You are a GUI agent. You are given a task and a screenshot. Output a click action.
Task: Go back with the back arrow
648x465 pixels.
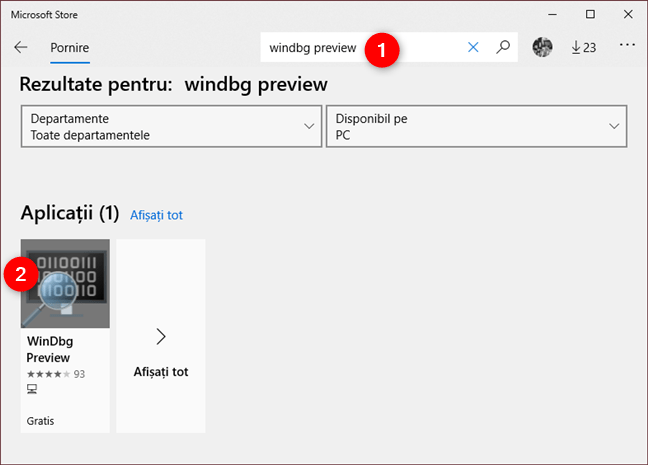coord(21,48)
